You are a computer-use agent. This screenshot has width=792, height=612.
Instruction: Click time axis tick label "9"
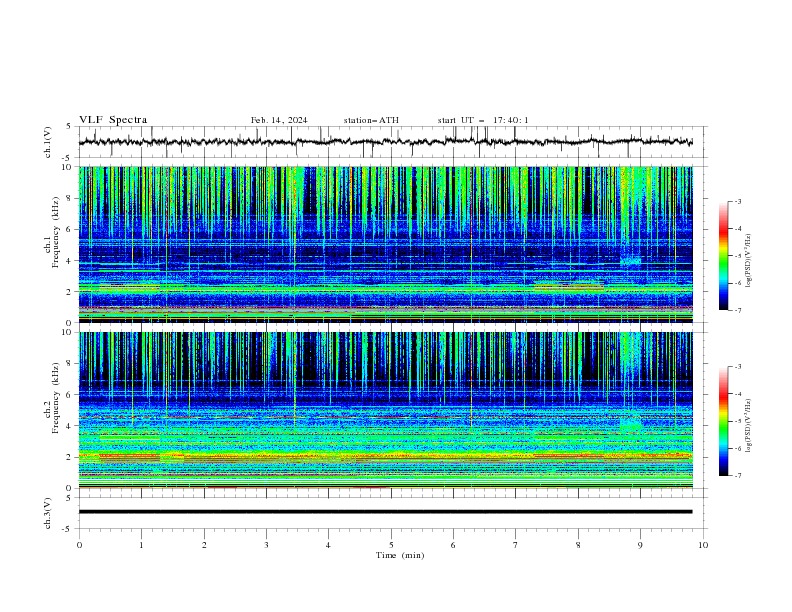(640, 545)
